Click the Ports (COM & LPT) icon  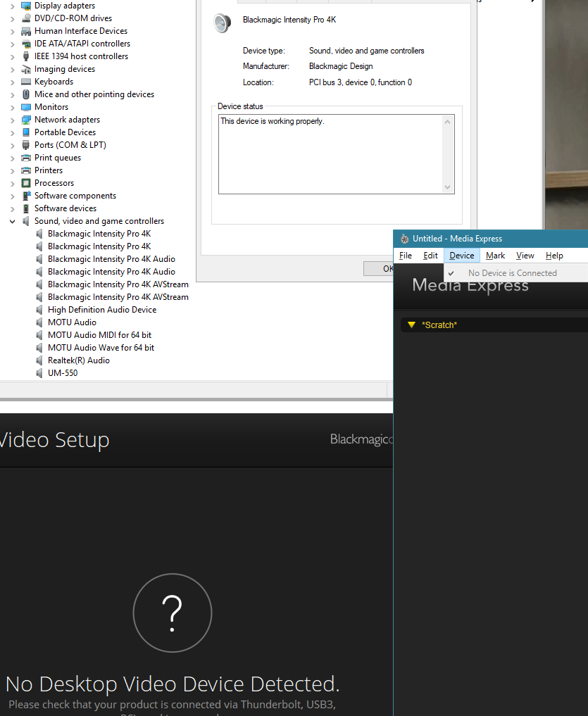pyautogui.click(x=26, y=145)
